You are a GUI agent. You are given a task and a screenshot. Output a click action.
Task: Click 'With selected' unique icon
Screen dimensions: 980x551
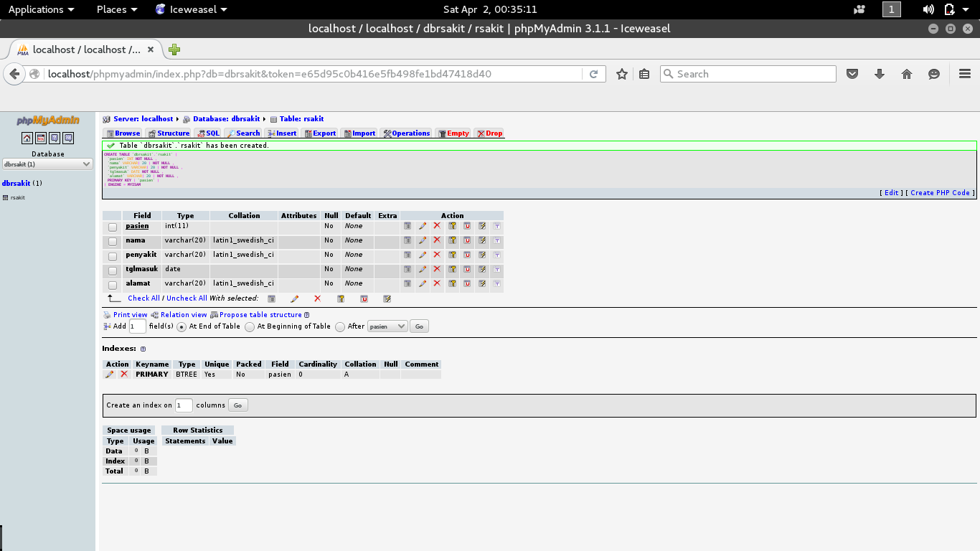click(x=364, y=298)
